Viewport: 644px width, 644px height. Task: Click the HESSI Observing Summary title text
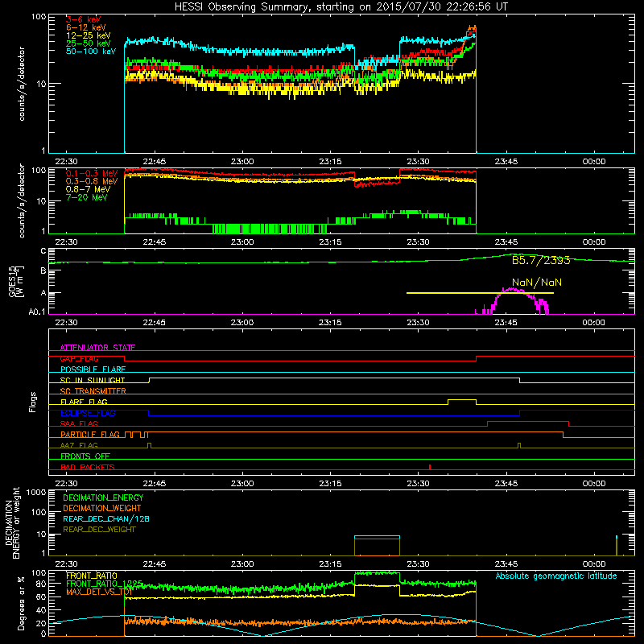click(341, 6)
